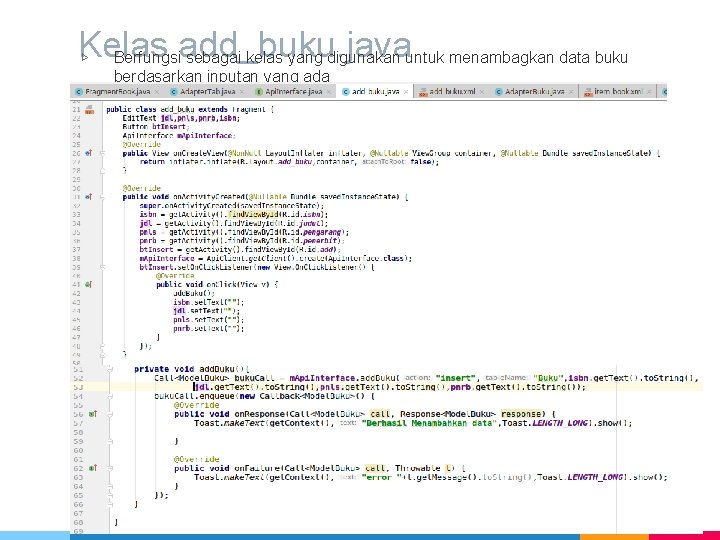
Task: Collapse the onActivityCreated method fold marker
Action: 102,197
